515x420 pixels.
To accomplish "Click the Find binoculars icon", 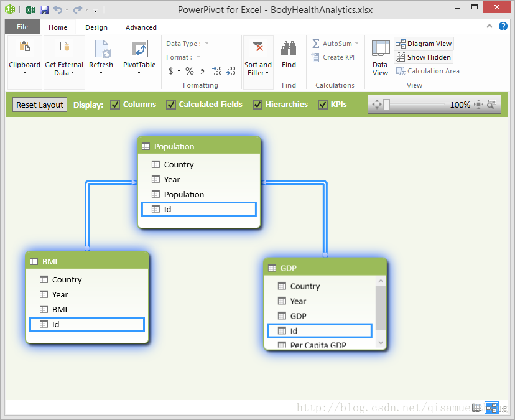I will point(289,49).
